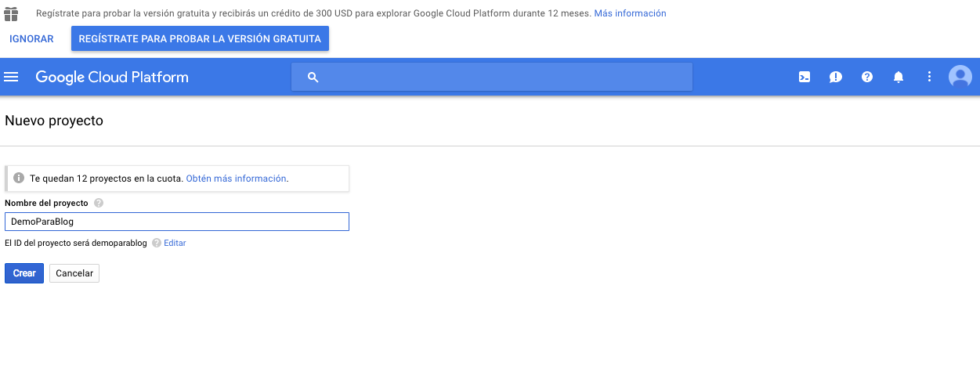Open the three-dot settings menu
The width and height of the screenshot is (980, 379).
(x=929, y=77)
